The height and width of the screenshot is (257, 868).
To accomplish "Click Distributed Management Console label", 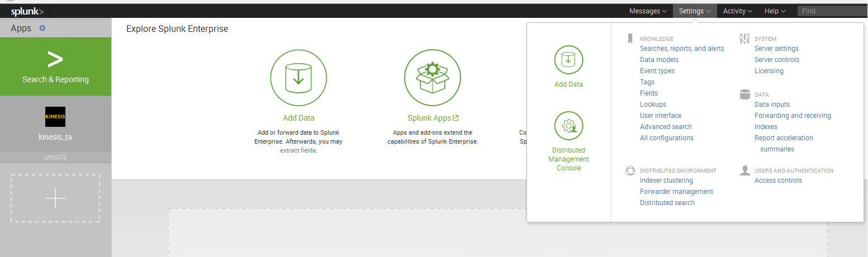I will pyautogui.click(x=568, y=159).
